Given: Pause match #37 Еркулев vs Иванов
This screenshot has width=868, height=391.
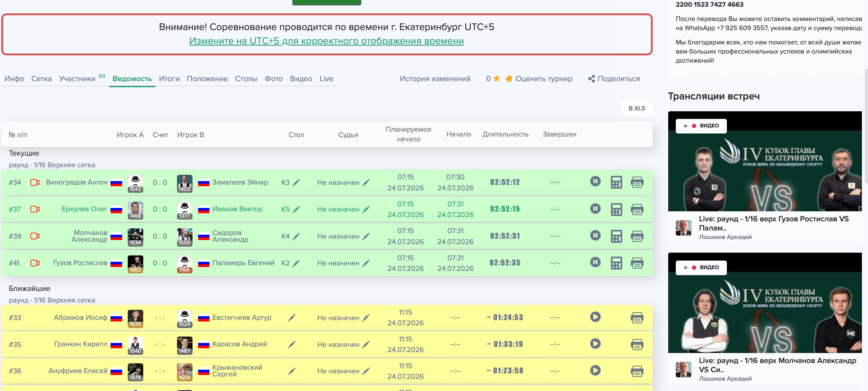Looking at the screenshot, I should [595, 209].
